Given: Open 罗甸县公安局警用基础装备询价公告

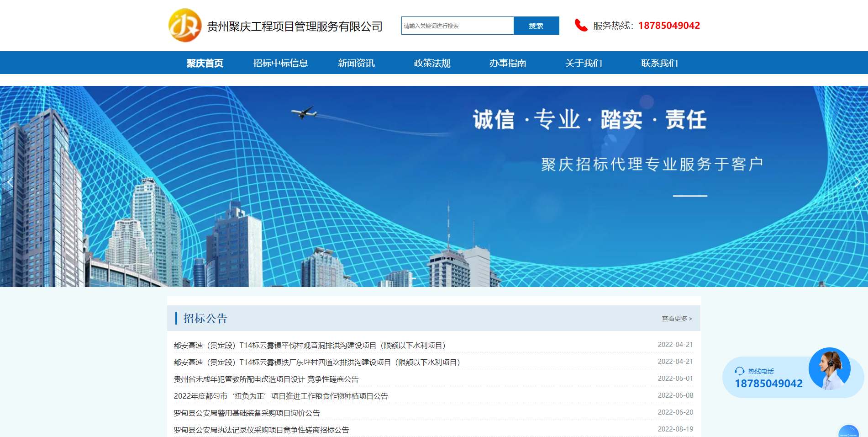Looking at the screenshot, I should 247,413.
